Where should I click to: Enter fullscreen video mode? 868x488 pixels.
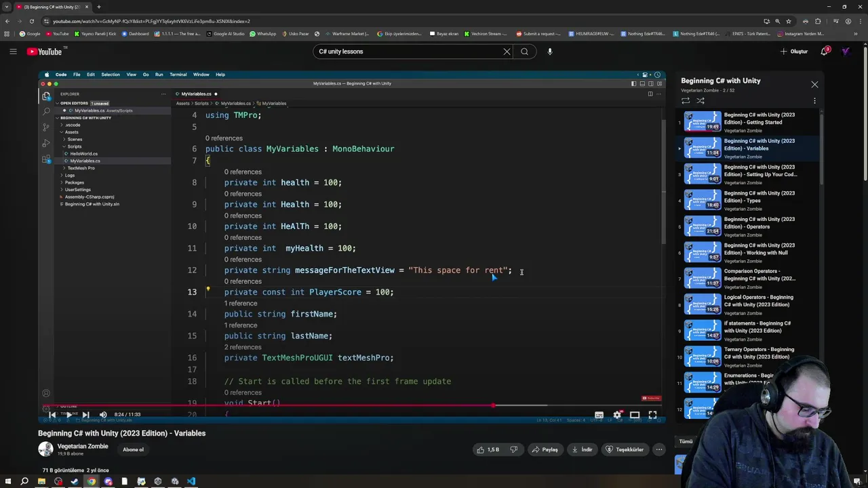652,415
